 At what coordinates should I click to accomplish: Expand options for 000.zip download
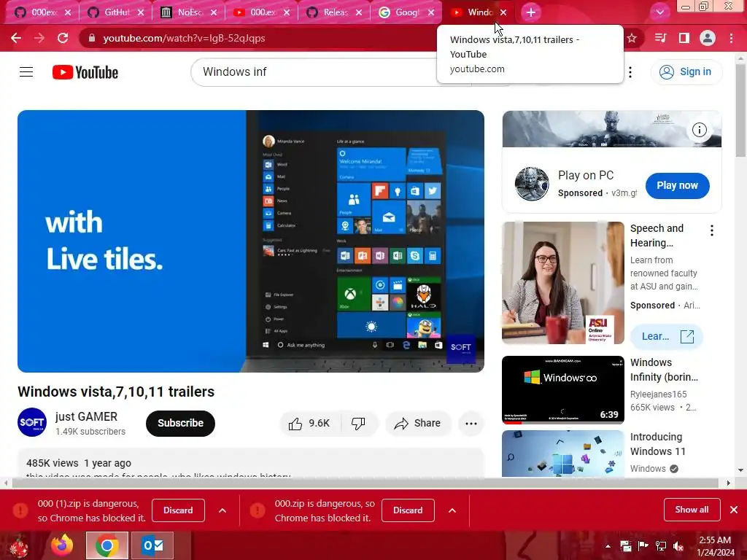452,510
